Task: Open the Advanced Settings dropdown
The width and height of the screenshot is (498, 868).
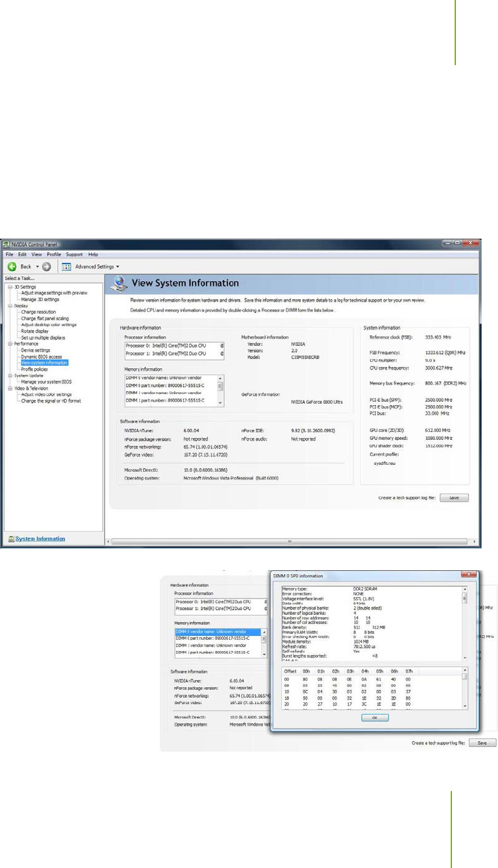Action: [97, 266]
